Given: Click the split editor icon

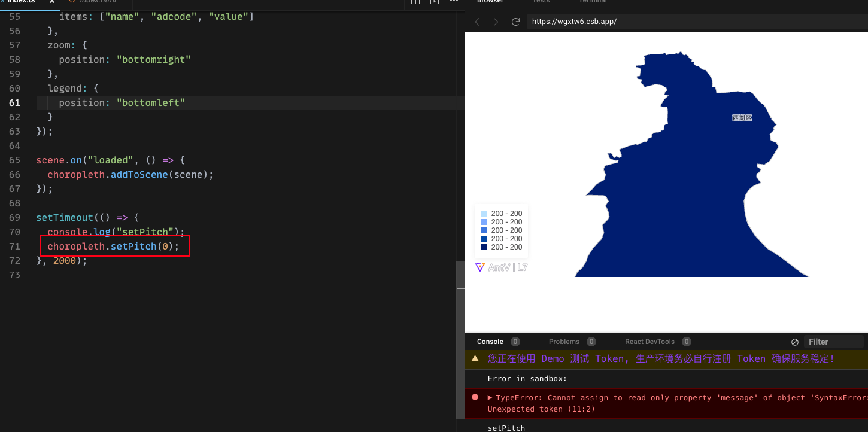Looking at the screenshot, I should tap(415, 2).
